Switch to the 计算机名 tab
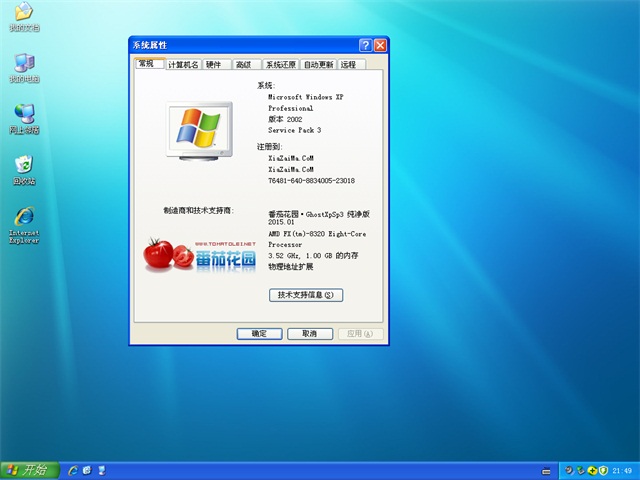Screen dimensions: 640x480 (x=183, y=64)
